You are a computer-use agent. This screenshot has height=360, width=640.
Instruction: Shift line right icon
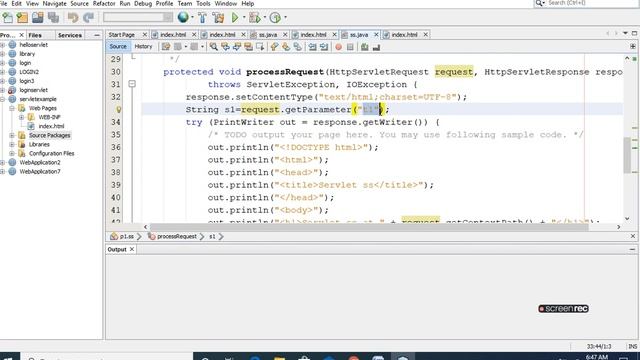pos(324,47)
